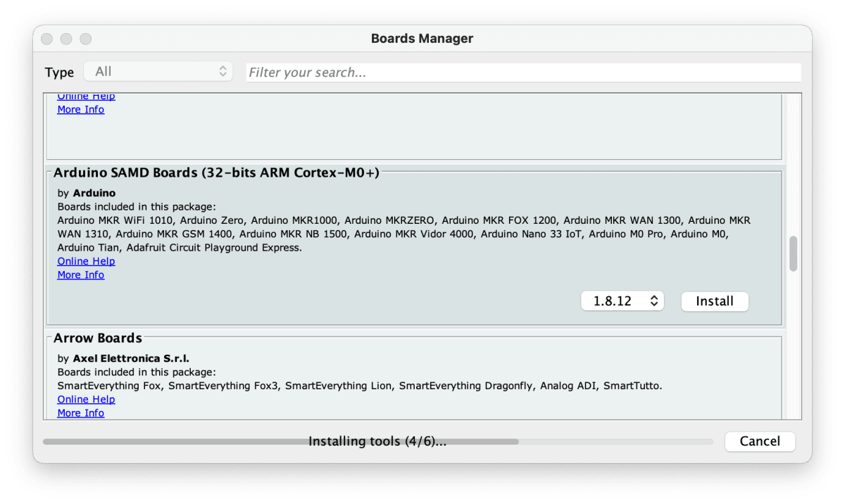Click the Boards Manager title bar text
Viewport: 845px width, 504px height.
422,39
